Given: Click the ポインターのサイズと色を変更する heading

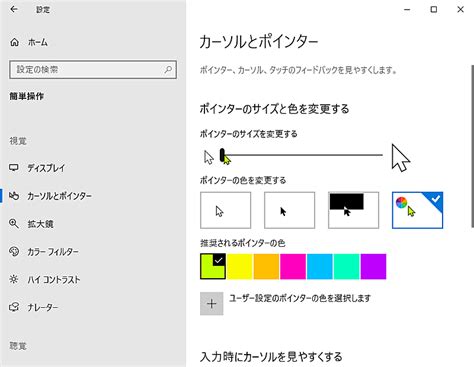Looking at the screenshot, I should point(274,109).
